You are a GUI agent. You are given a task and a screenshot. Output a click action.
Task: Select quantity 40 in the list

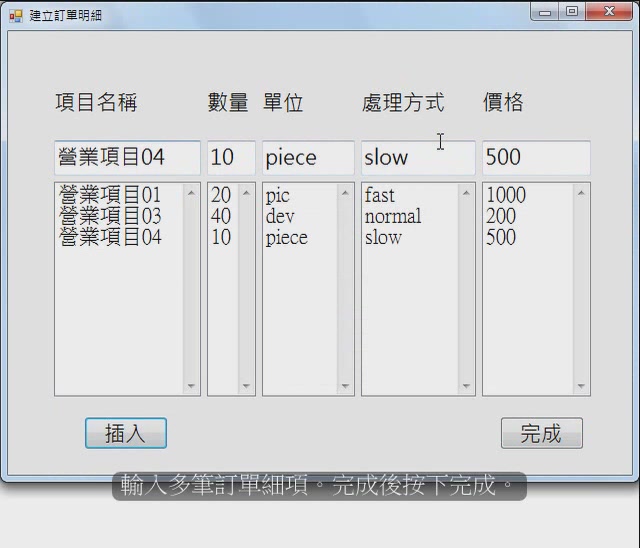(x=221, y=216)
